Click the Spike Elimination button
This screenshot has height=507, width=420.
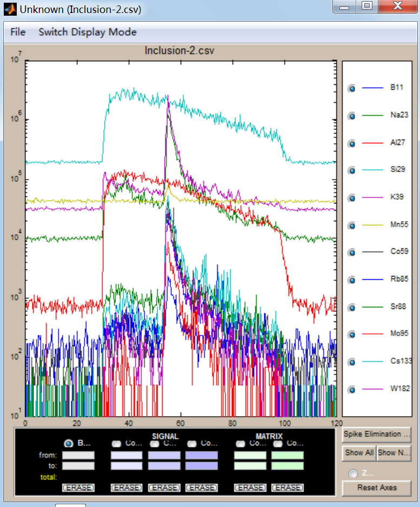point(377,434)
